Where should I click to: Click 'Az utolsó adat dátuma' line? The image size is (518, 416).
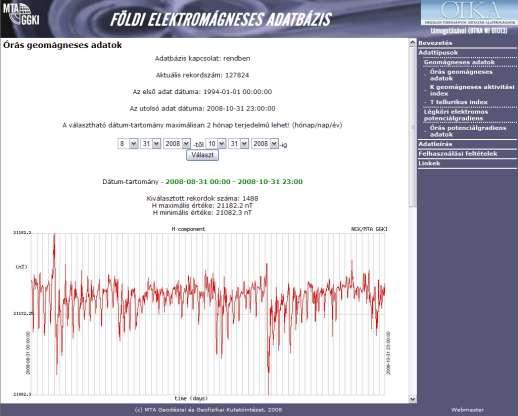coord(202,108)
